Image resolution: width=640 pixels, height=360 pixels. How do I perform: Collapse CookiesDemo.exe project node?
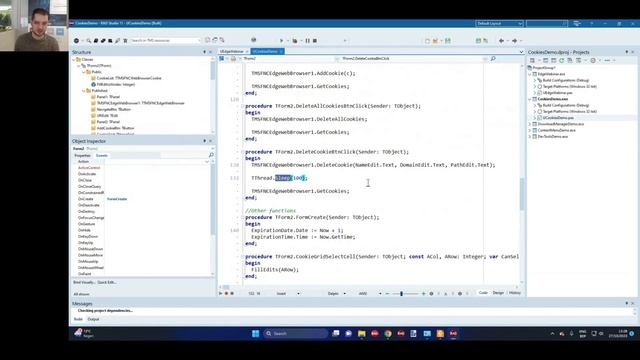pos(530,99)
